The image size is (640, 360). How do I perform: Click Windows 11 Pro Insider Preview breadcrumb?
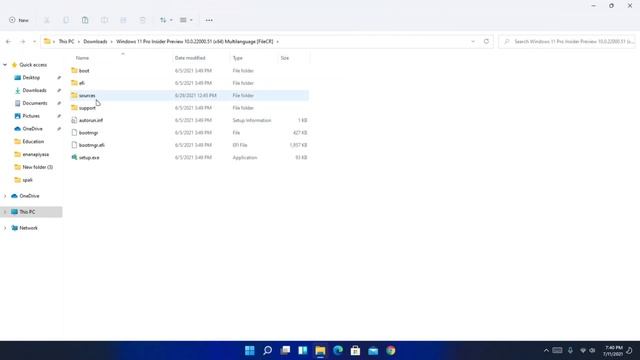point(195,42)
